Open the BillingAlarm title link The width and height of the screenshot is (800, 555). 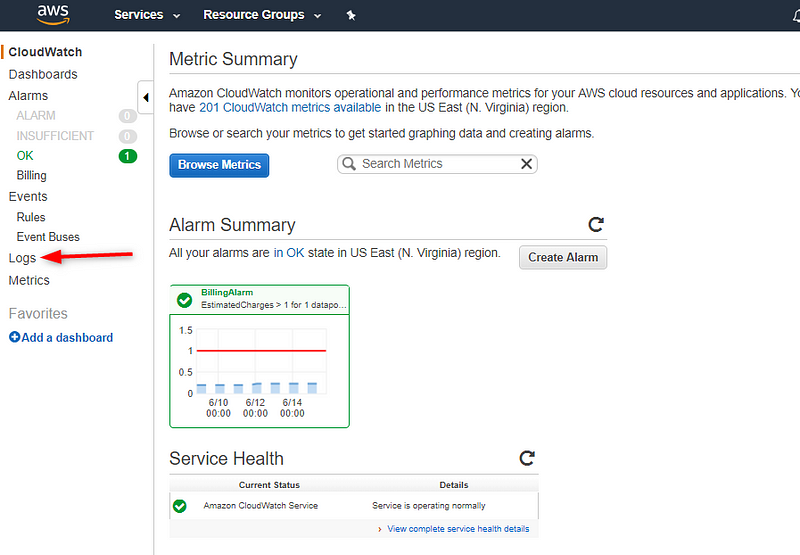point(227,292)
